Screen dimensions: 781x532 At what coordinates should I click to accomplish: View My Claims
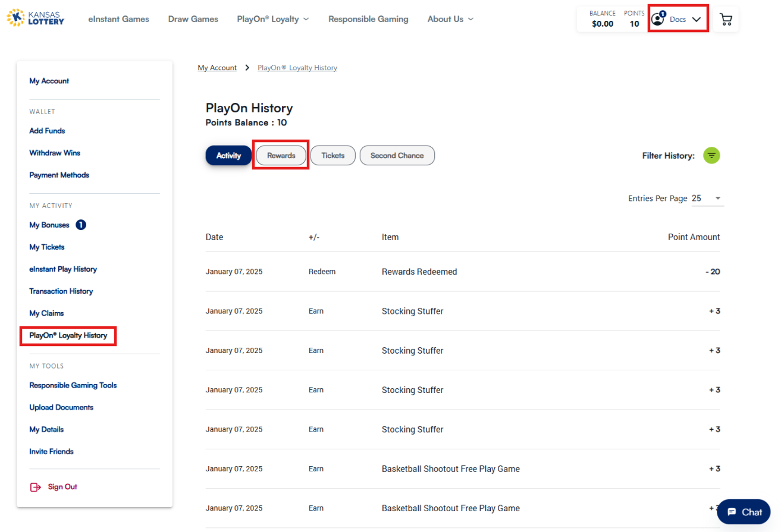click(x=46, y=313)
